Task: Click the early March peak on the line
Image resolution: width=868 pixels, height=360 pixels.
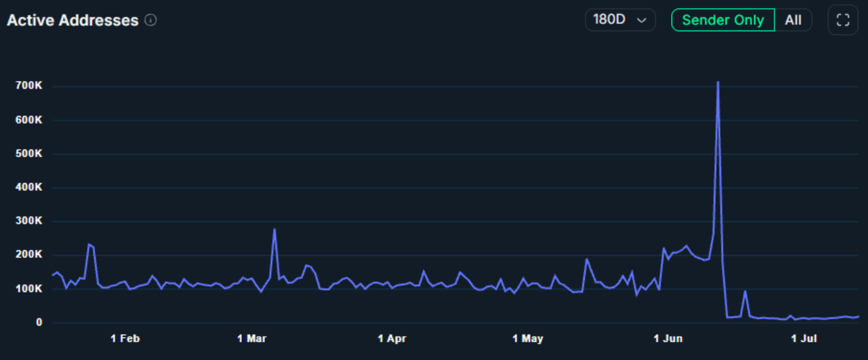Action: (x=274, y=229)
